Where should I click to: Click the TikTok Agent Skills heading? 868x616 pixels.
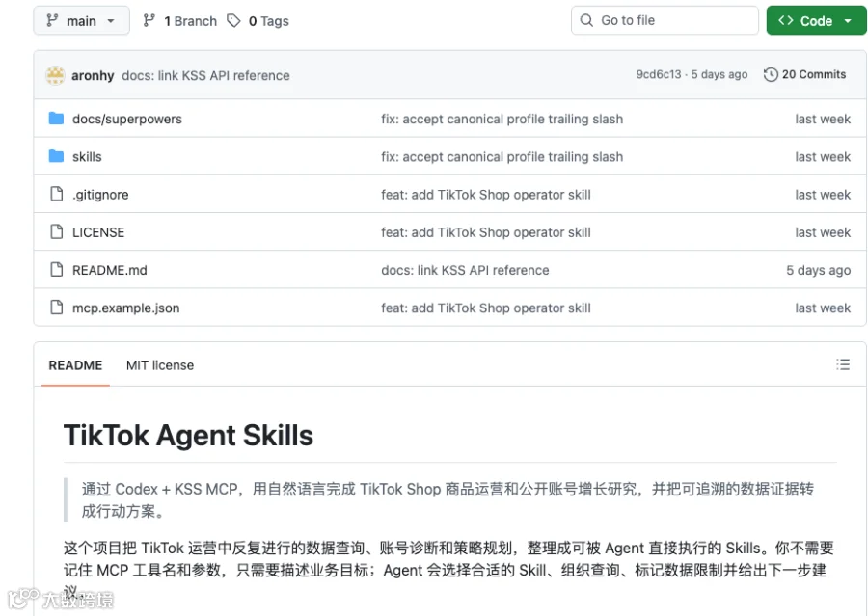pyautogui.click(x=188, y=435)
